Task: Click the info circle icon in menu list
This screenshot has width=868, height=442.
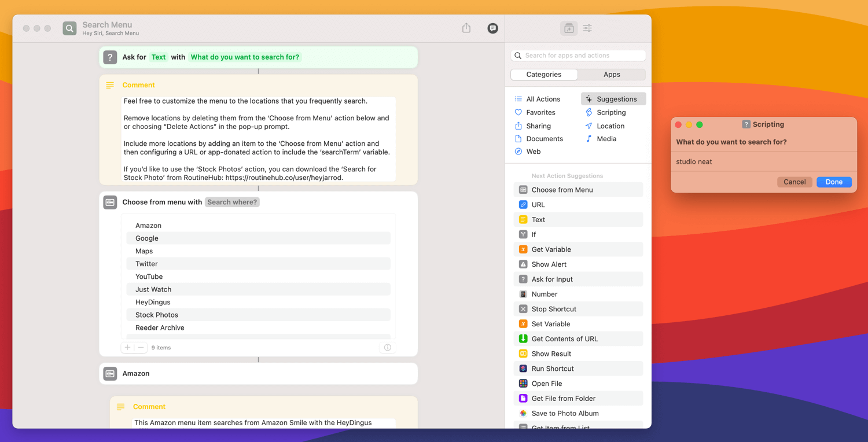Action: point(388,348)
